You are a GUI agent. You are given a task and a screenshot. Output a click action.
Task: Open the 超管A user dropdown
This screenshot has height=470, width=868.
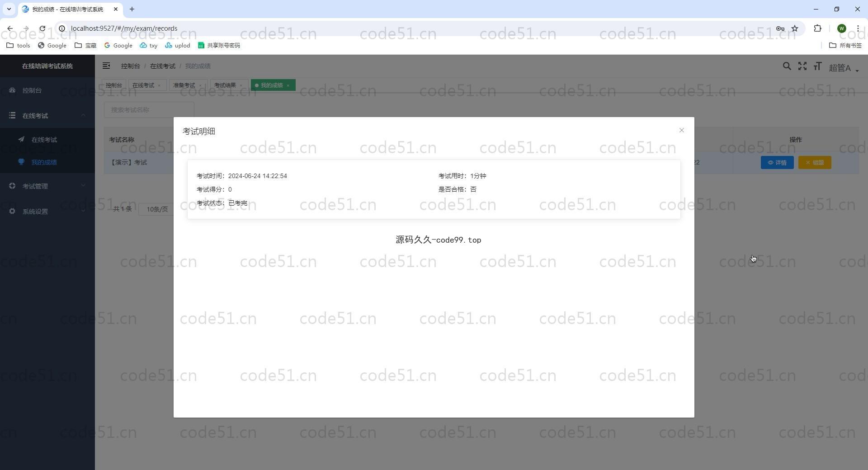click(844, 68)
